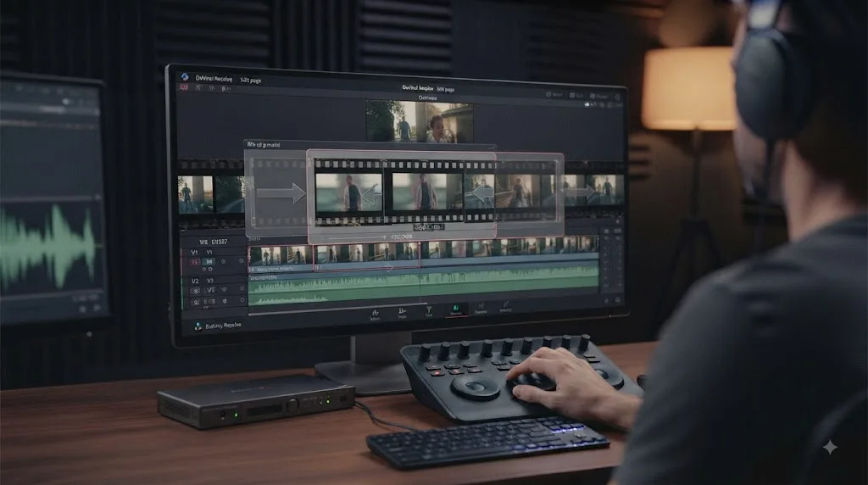Screen dimensions: 868x485
Task: Click the viewer preview image showing two people
Action: pyautogui.click(x=419, y=122)
